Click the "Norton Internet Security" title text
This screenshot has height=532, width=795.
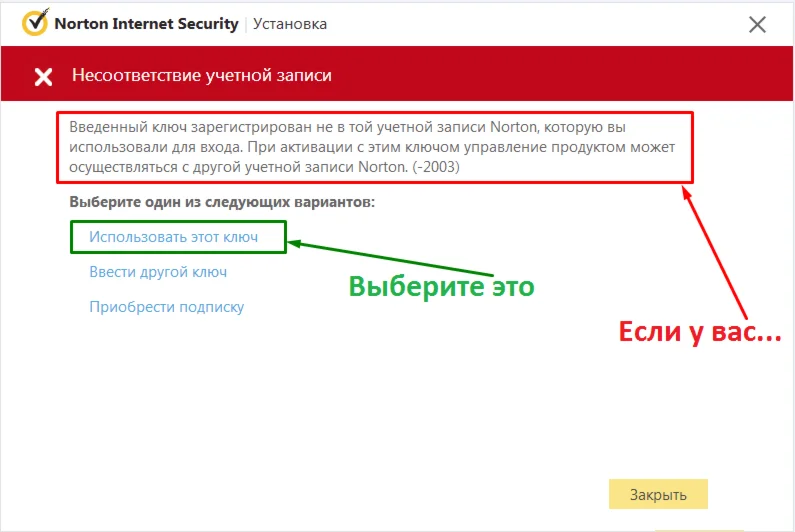[147, 23]
